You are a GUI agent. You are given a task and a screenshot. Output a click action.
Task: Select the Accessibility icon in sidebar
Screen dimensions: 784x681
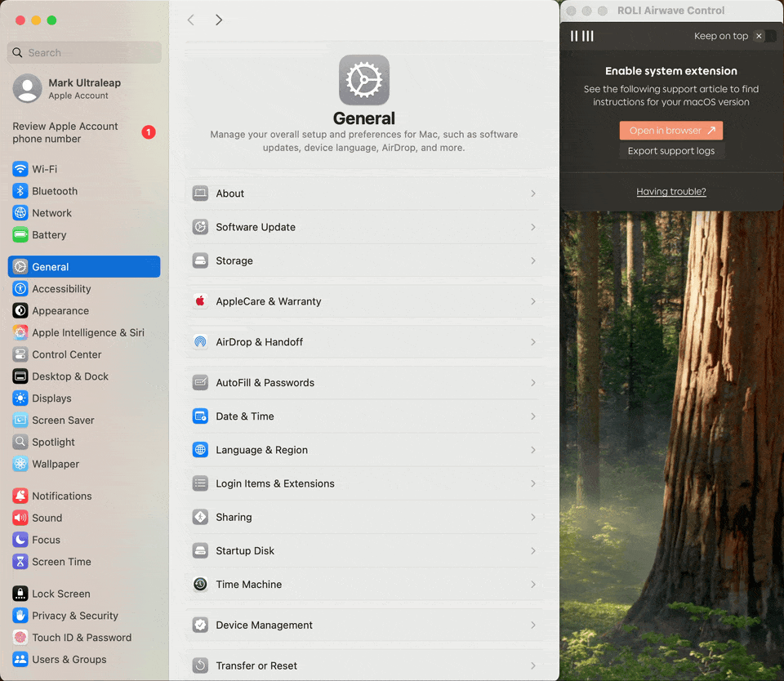click(x=20, y=288)
